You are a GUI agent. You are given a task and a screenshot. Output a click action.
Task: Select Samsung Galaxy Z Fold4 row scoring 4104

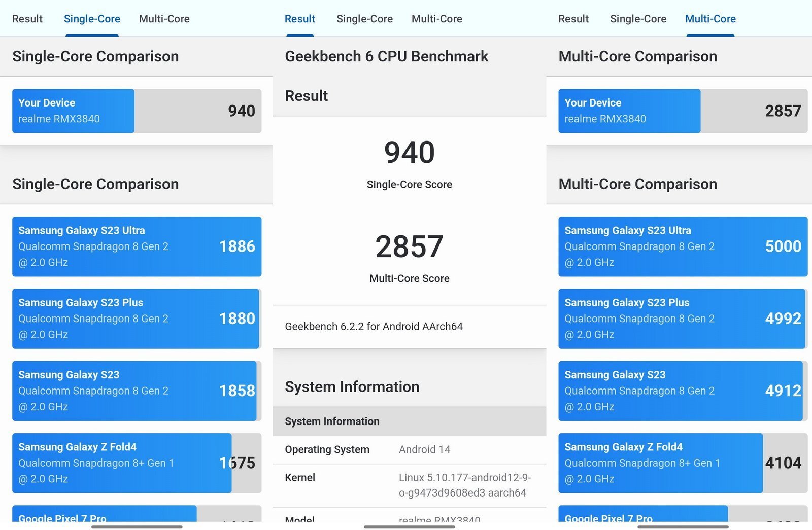683,463
